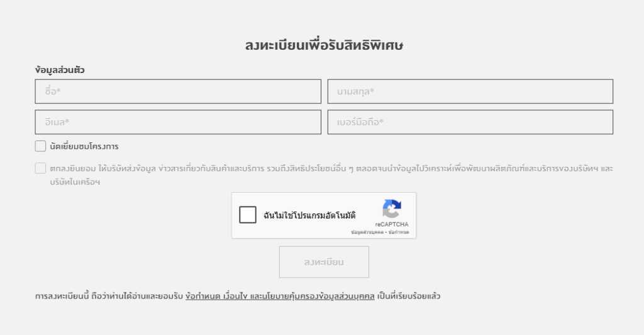Open the ข้อกำหนด เงื่อนไข และนโยบายคุ้มครองข้อมูลส่วนบุคคล link

(x=280, y=296)
